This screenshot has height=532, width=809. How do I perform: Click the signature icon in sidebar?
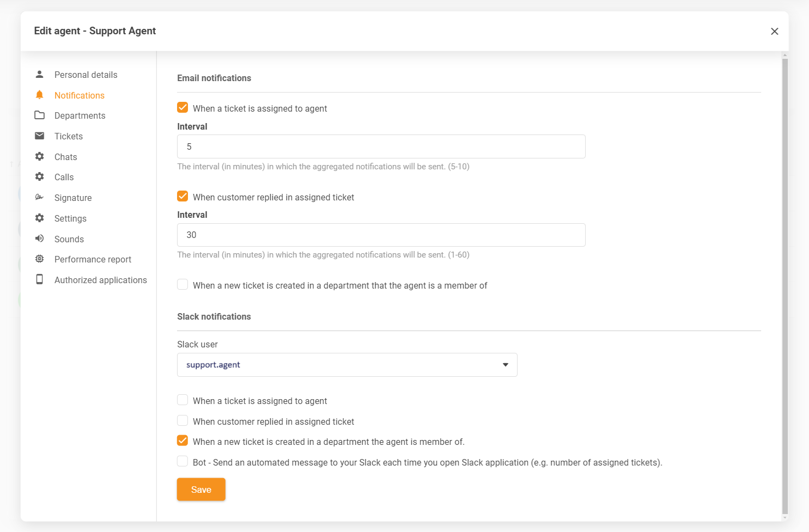click(39, 198)
